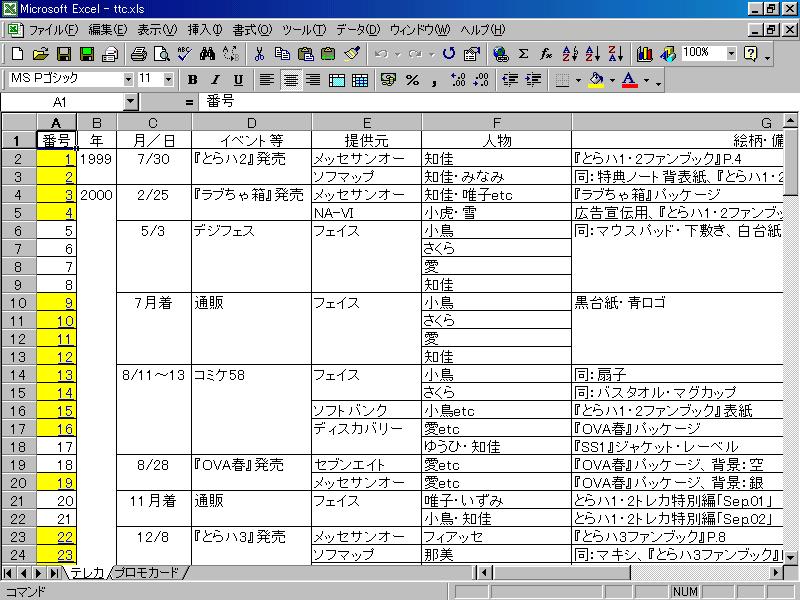The width and height of the screenshot is (800, 600).
Task: Apply AutoSum
Action: point(523,54)
